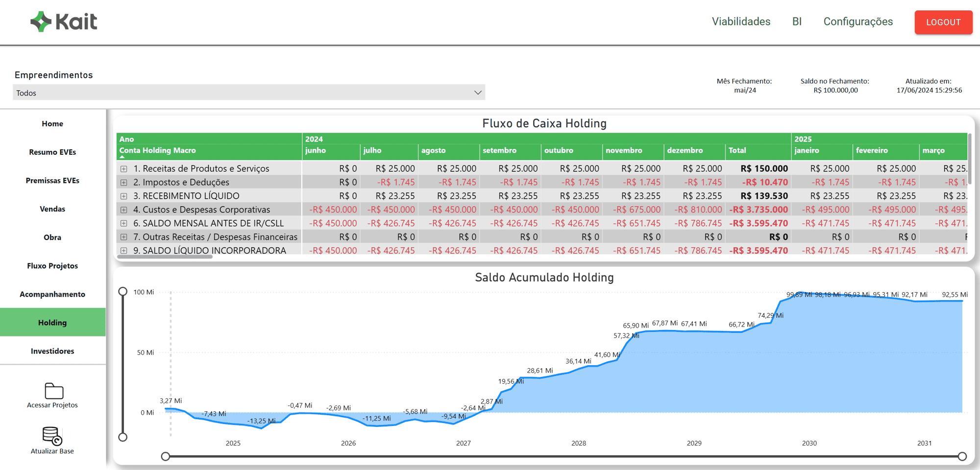980x470 pixels.
Task: Open Viabilidades in top navigation
Action: coord(741,22)
